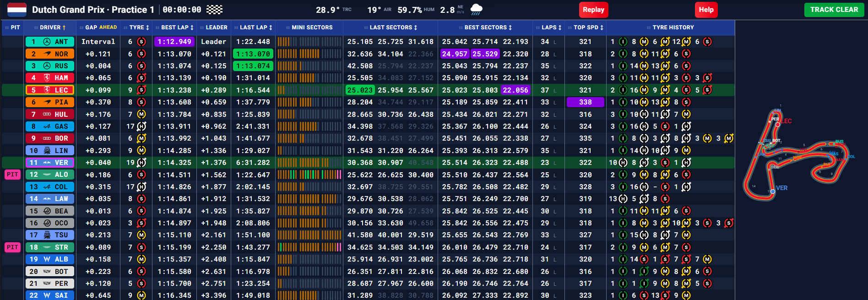Click the chequered flag icon
Viewport: 868px width, 300px height.
[214, 10]
